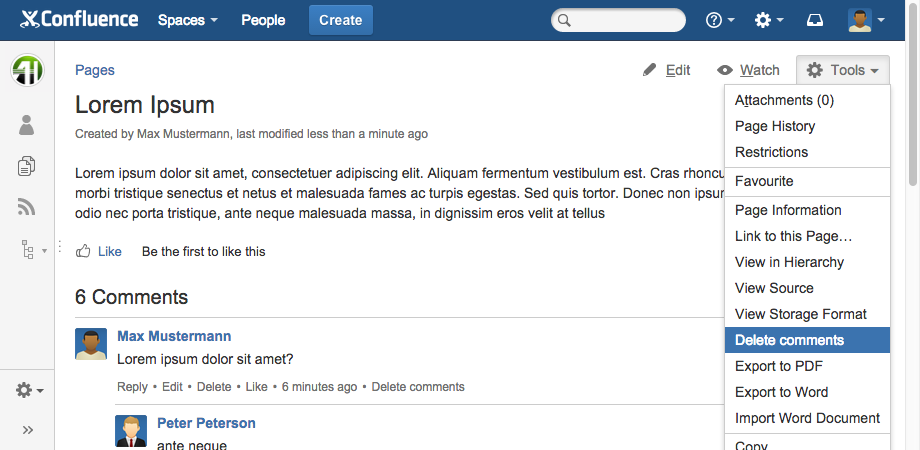
Task: Open the Pages breadcrumb link
Action: coord(95,70)
